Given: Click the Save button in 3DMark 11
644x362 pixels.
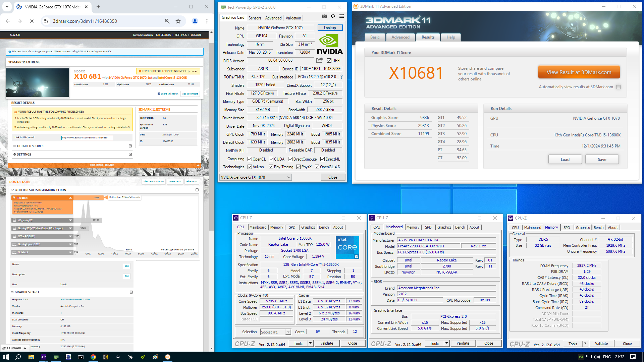Looking at the screenshot, I should [x=602, y=160].
